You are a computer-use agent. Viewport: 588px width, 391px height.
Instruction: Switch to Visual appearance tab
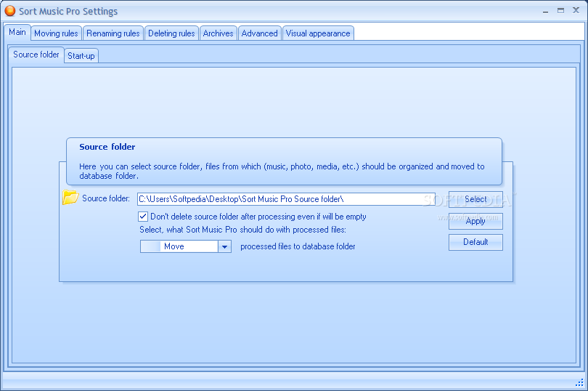pyautogui.click(x=318, y=33)
